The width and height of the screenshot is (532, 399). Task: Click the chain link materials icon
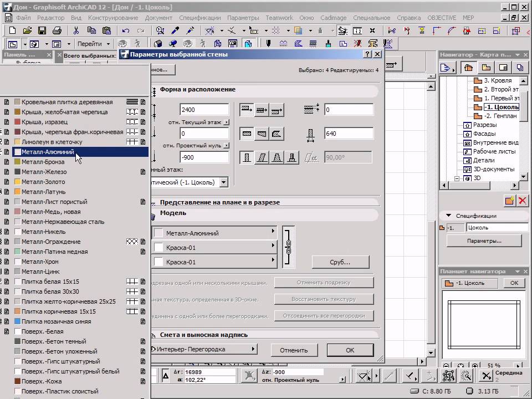pyautogui.click(x=288, y=247)
